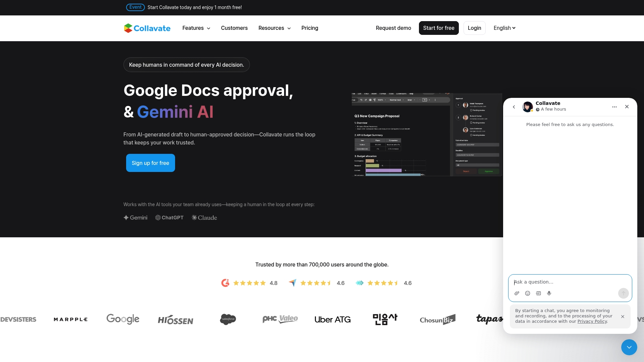This screenshot has width=644, height=362.
Task: Click the ChosunBiz logo
Action: pos(438,319)
